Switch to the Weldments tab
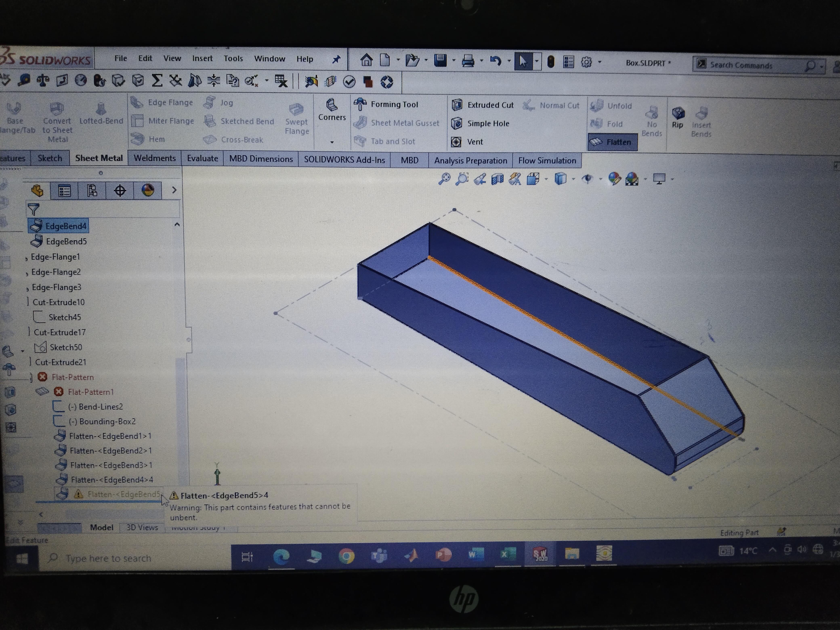Image resolution: width=840 pixels, height=630 pixels. [x=154, y=158]
